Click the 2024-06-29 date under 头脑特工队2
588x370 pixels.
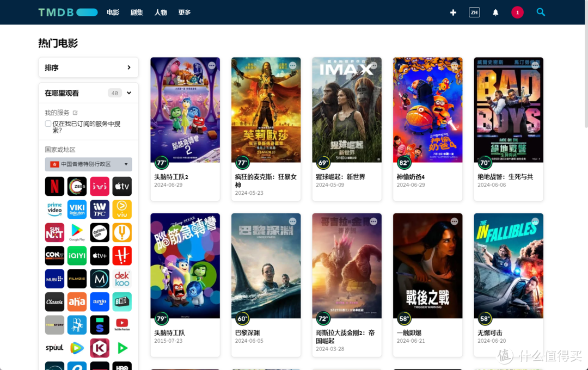[x=168, y=185]
